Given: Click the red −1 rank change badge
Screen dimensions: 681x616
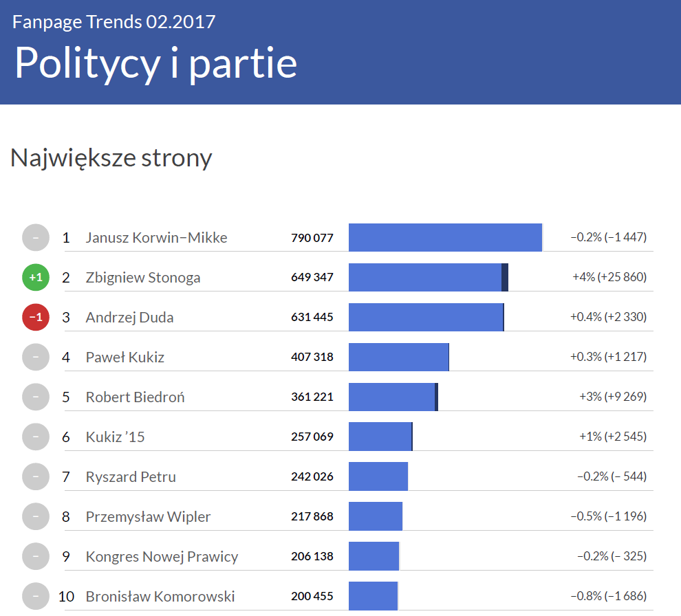Looking at the screenshot, I should point(36,318).
